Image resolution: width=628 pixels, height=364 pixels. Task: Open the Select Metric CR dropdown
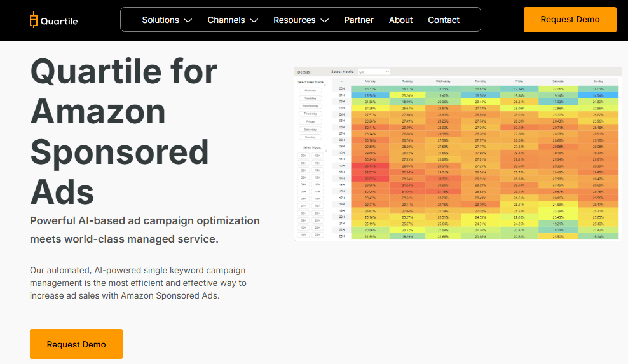tap(373, 72)
